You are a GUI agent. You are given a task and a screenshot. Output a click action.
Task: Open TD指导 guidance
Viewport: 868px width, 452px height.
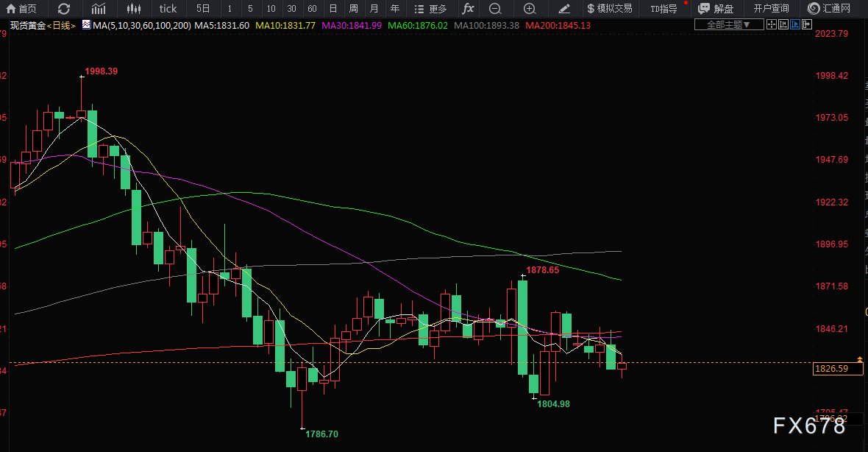tap(664, 8)
